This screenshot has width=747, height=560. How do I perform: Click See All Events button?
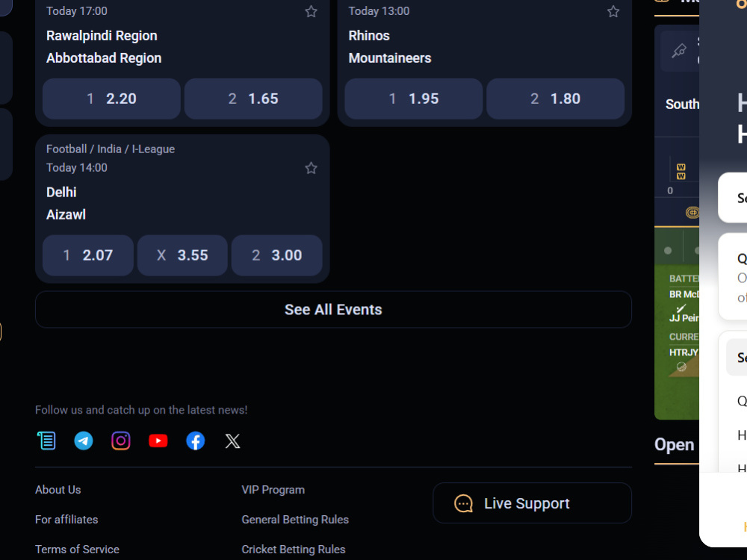(x=333, y=310)
